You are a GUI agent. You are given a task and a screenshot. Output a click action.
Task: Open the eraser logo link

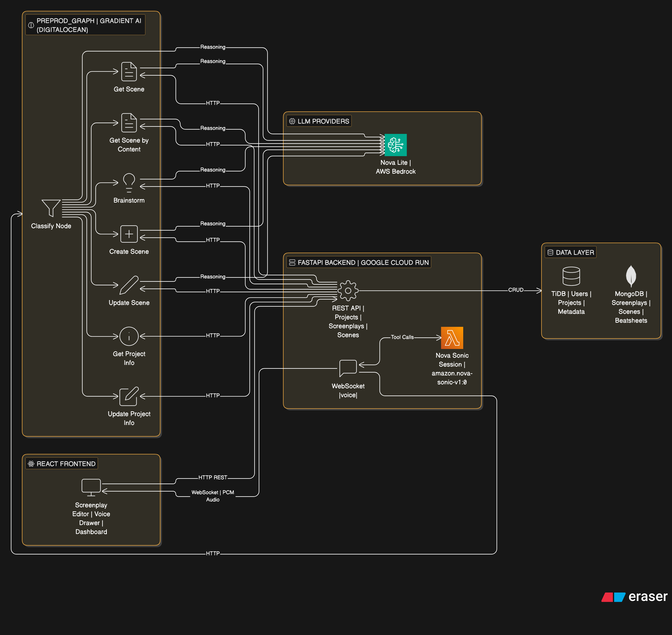click(x=634, y=597)
